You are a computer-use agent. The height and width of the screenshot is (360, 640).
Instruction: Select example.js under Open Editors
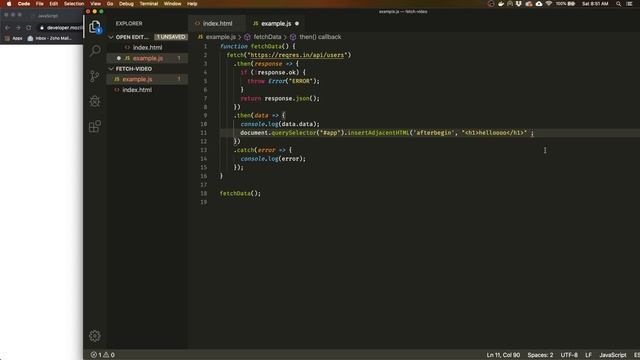click(147, 58)
